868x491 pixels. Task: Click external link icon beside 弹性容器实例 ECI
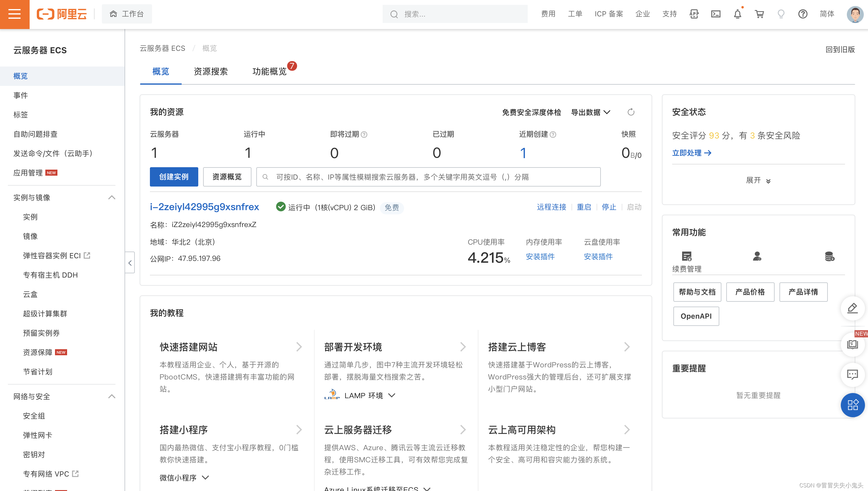87,255
